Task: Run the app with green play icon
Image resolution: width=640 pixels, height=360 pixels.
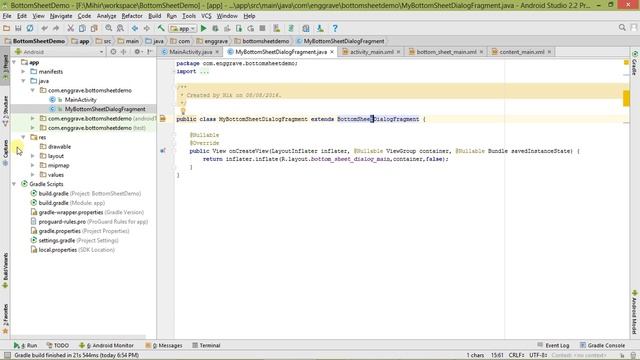Action: tap(203, 28)
